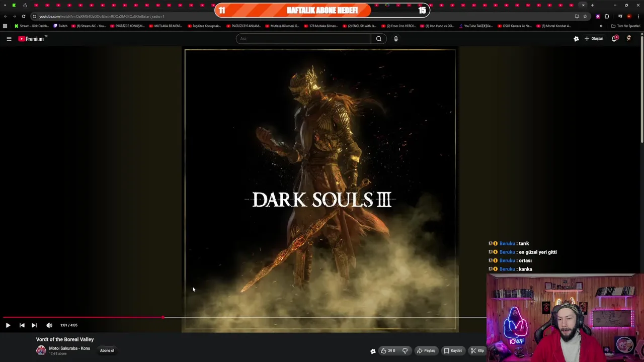Open YouTube notifications bell

[614, 39]
